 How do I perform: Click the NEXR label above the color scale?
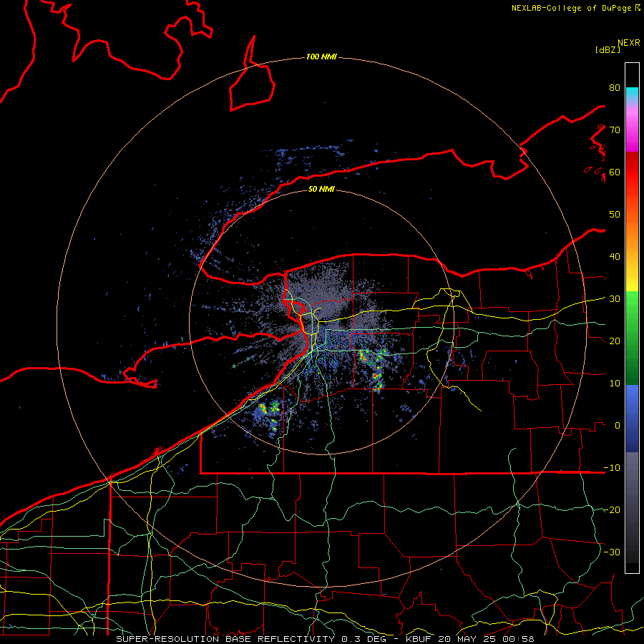[629, 43]
